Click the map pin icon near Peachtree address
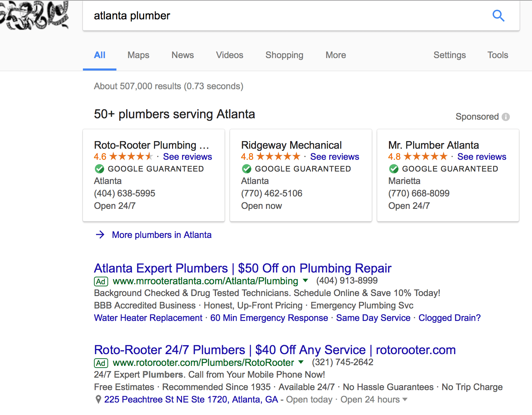This screenshot has height=415, width=532. [98, 399]
